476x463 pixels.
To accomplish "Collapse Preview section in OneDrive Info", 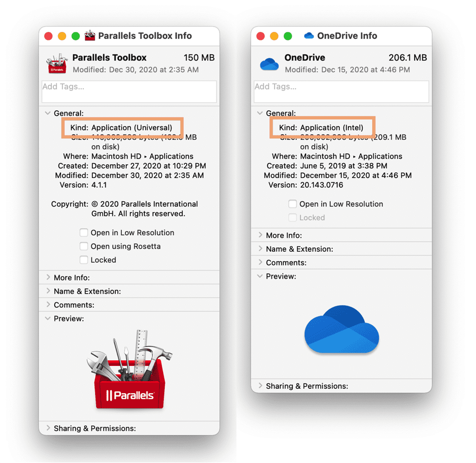I will point(260,276).
